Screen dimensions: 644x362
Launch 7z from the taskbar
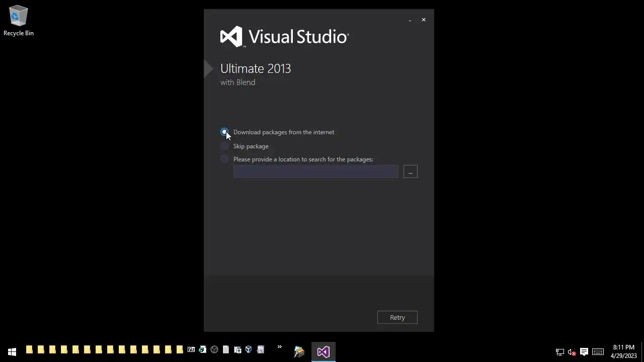click(x=191, y=350)
